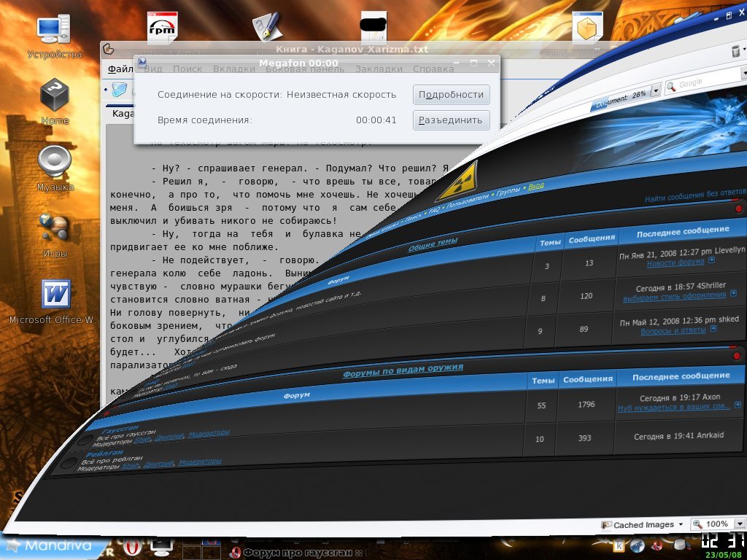Open the dropdown arrow beside Opera's trash icon
This screenshot has width=747, height=560.
(744, 47)
